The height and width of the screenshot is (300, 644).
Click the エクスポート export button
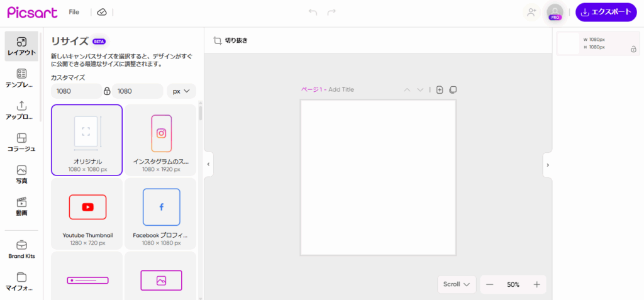pos(606,13)
